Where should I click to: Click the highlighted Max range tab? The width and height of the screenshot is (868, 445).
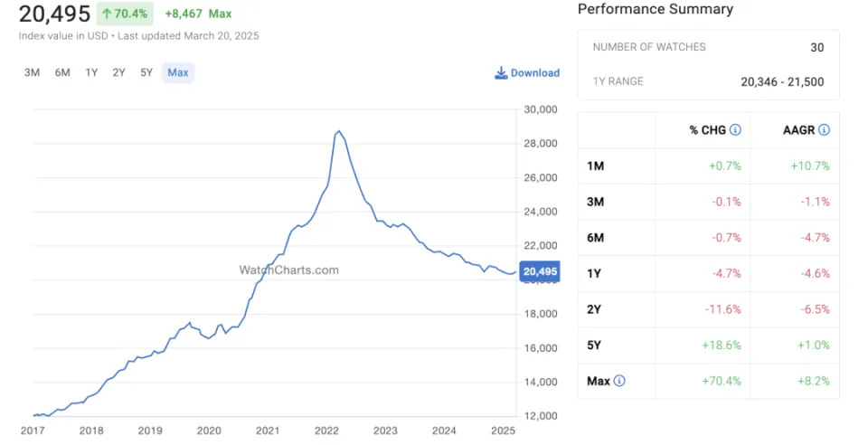tap(178, 72)
